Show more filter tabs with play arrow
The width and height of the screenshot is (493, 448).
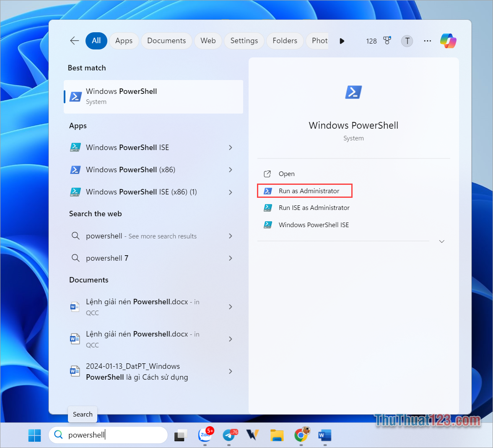tap(342, 41)
